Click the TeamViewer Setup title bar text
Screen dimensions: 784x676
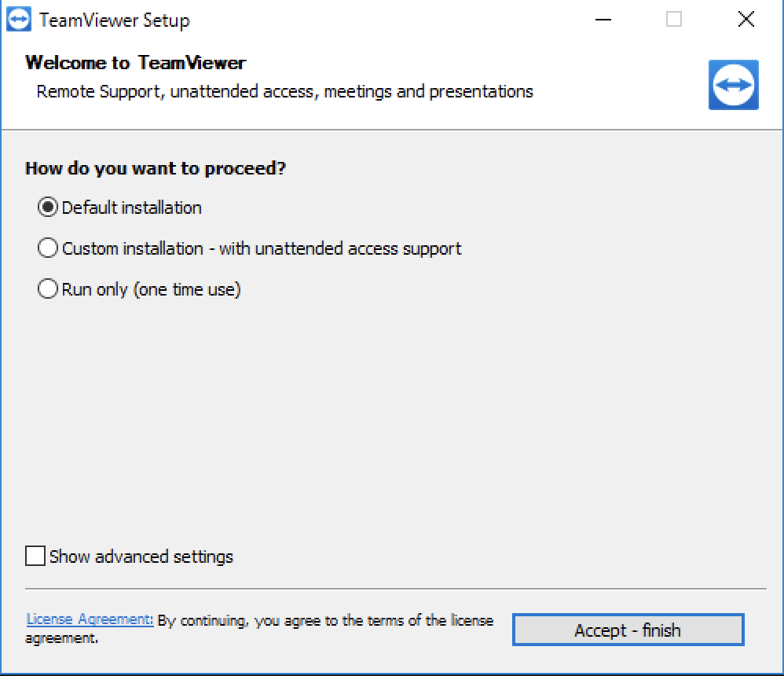(115, 20)
